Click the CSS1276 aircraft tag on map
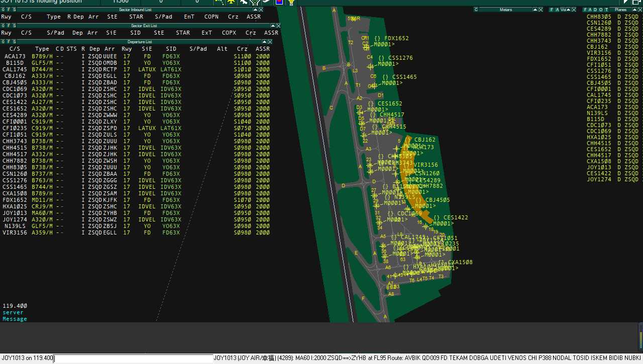Screen dimensions: 643x364 click(400, 58)
